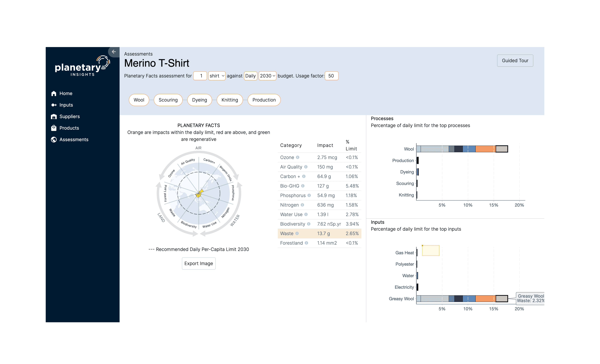The width and height of the screenshot is (600, 364).
Task: Start the Guided Tour
Action: pos(515,61)
